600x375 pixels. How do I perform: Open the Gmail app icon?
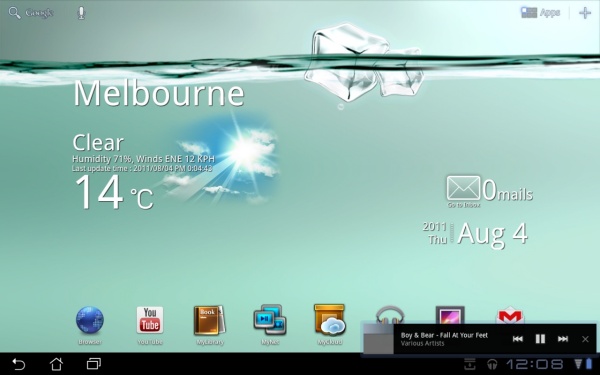(510, 315)
